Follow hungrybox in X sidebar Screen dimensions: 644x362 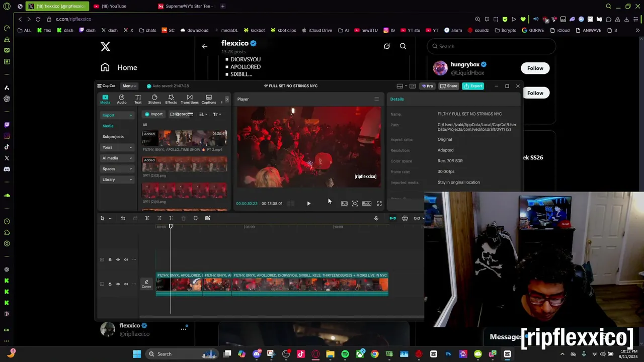point(535,68)
